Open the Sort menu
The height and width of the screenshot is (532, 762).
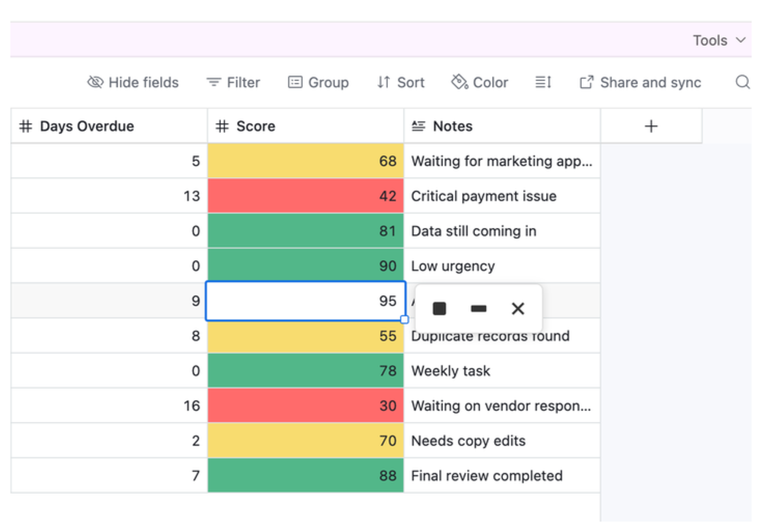pos(401,82)
